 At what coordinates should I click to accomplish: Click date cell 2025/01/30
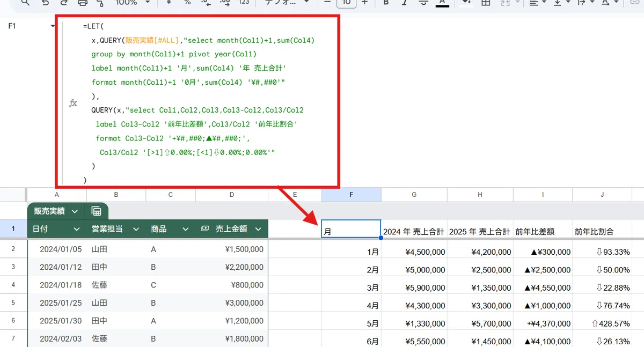click(x=57, y=321)
